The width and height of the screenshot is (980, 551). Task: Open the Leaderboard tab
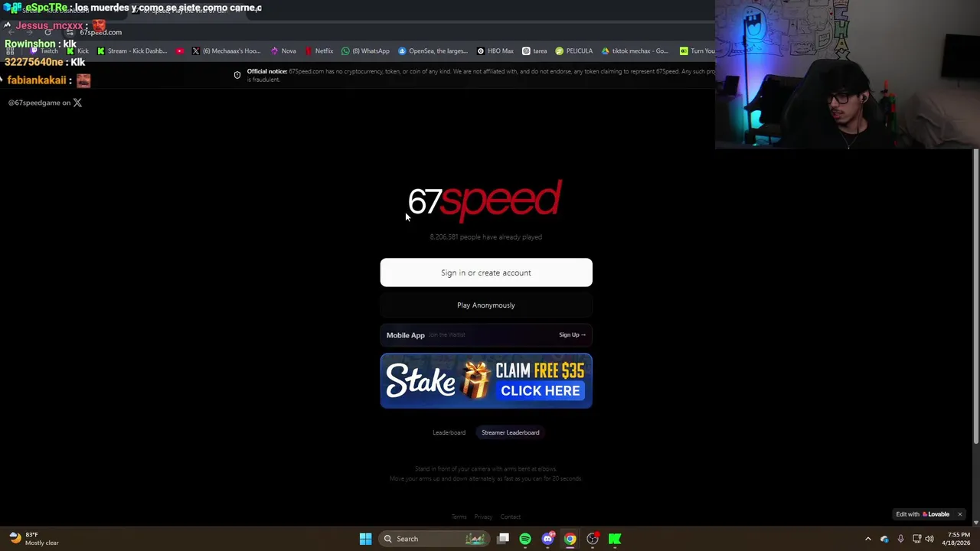coord(449,432)
